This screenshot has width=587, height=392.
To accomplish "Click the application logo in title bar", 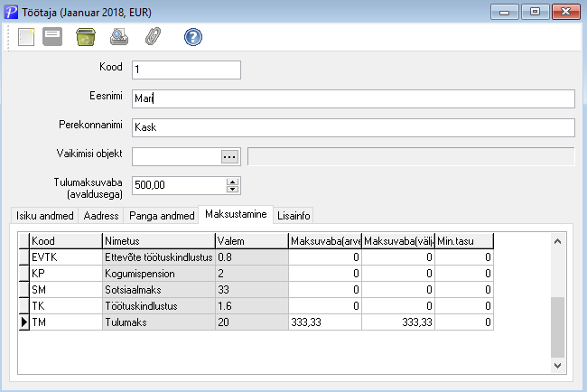I will click(11, 12).
